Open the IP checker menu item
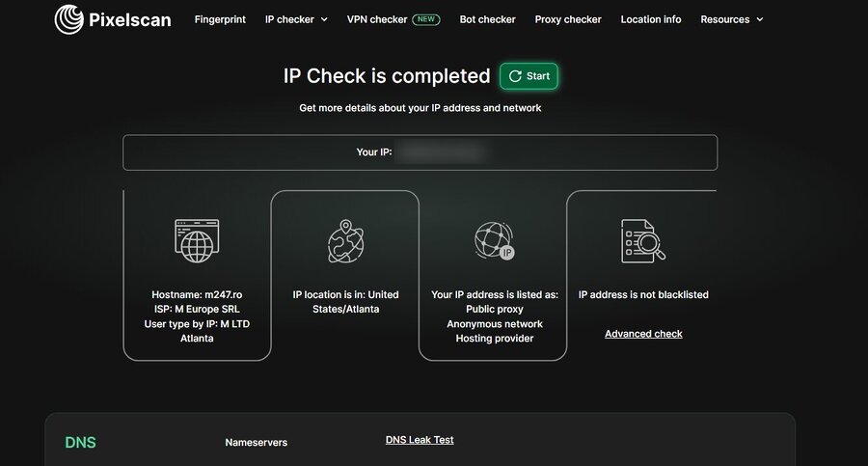The image size is (868, 466). click(289, 19)
